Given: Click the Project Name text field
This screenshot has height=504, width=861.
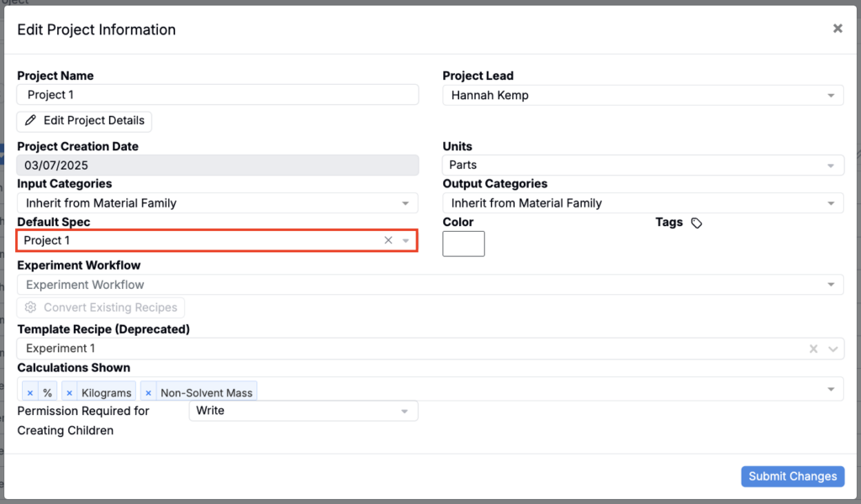Looking at the screenshot, I should click(217, 95).
